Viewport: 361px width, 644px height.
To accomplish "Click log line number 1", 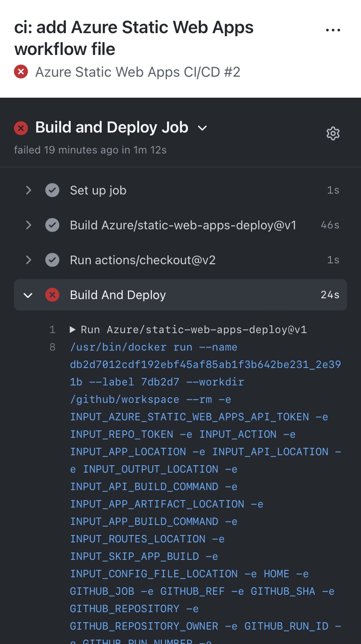I will (52, 330).
